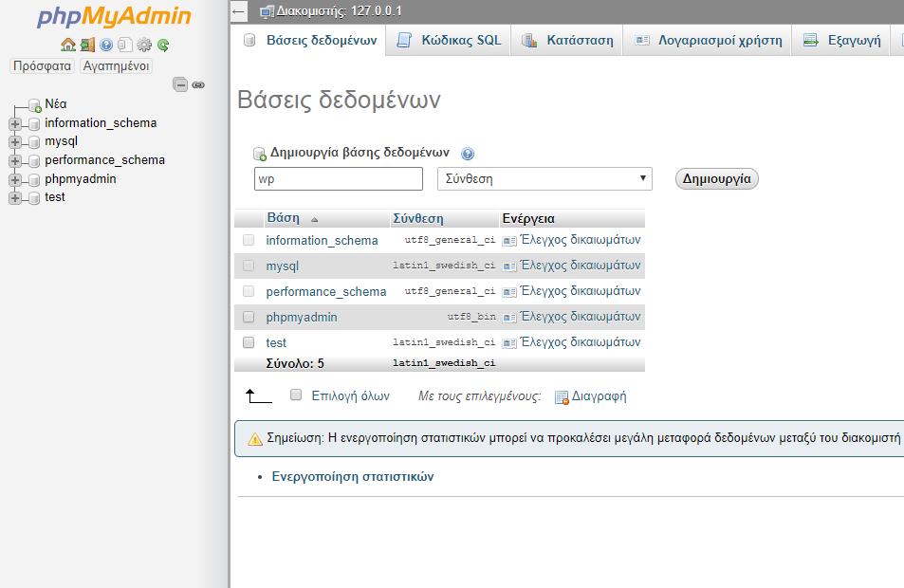Select performance_schema in the navigation tree

pyautogui.click(x=105, y=159)
